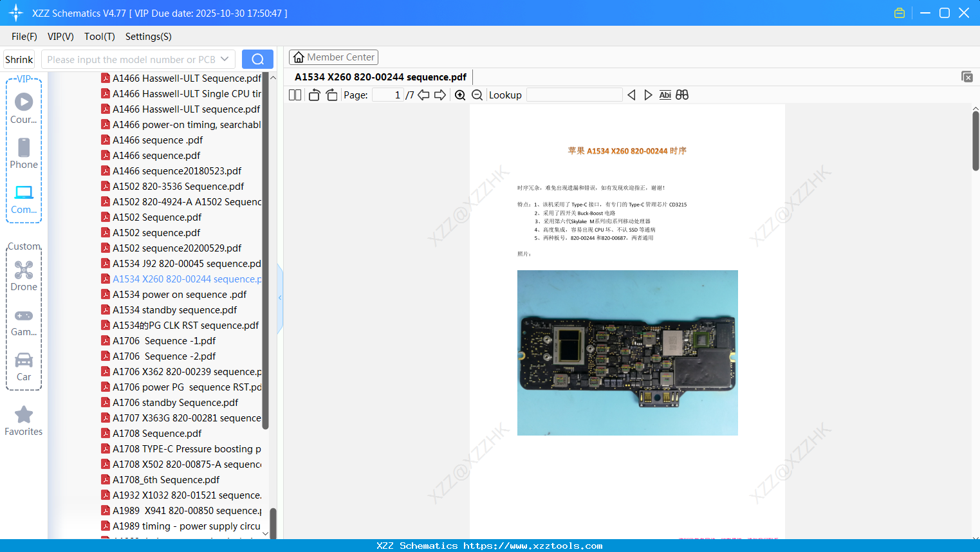Screen dimensions: 980x552
Task: Select A1534 X260 820-00244 sequence in list
Action: [x=187, y=279]
